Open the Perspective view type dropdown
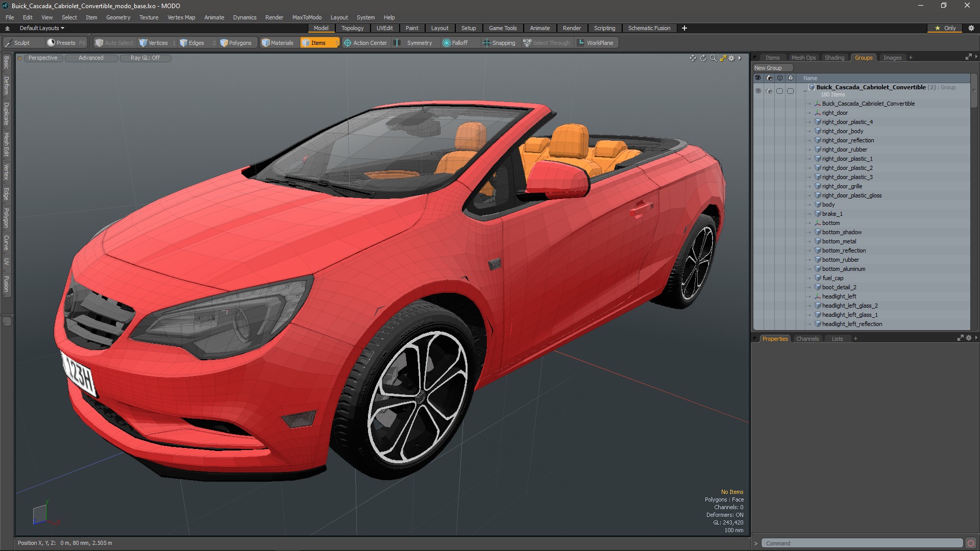This screenshot has width=980, height=551. [x=43, y=58]
